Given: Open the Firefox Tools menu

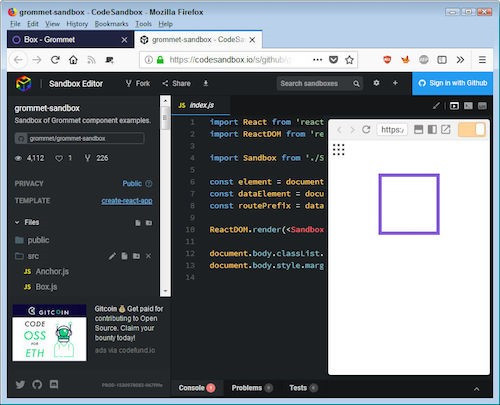Looking at the screenshot, I should (x=143, y=24).
